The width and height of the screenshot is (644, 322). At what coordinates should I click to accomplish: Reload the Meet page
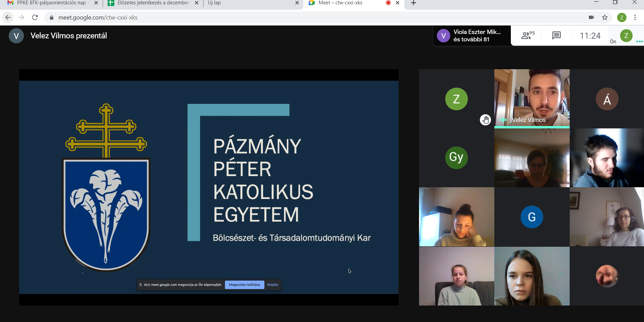(35, 17)
